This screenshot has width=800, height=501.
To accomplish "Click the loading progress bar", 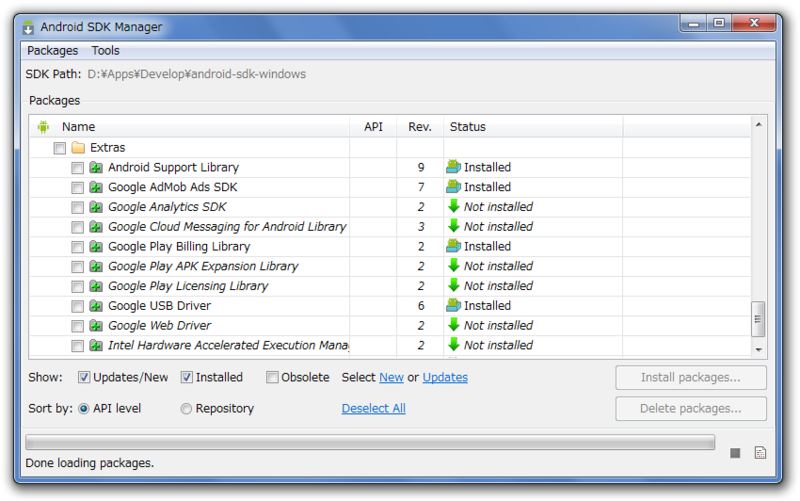I will [370, 442].
